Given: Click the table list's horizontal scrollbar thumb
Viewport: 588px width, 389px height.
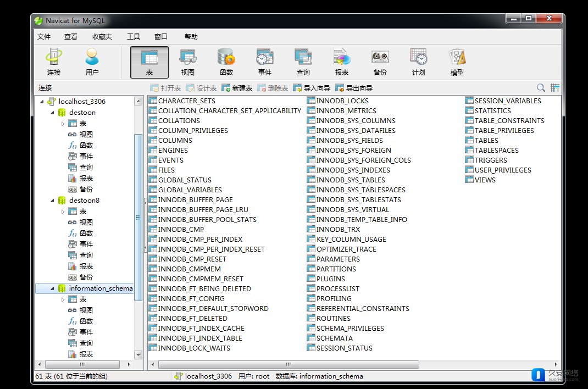Looking at the screenshot, I should point(289,364).
